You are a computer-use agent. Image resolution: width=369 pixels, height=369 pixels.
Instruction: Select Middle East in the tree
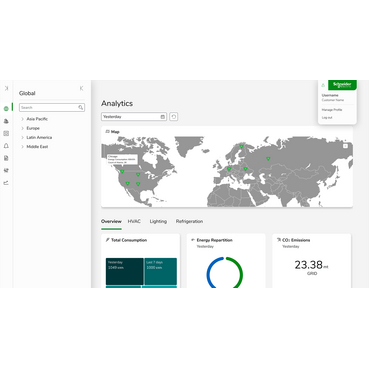[37, 147]
